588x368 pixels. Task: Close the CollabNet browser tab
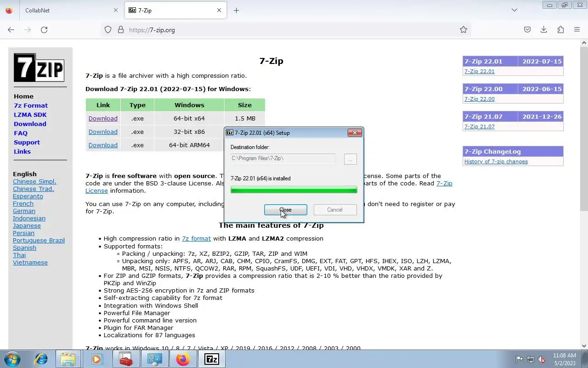(115, 10)
